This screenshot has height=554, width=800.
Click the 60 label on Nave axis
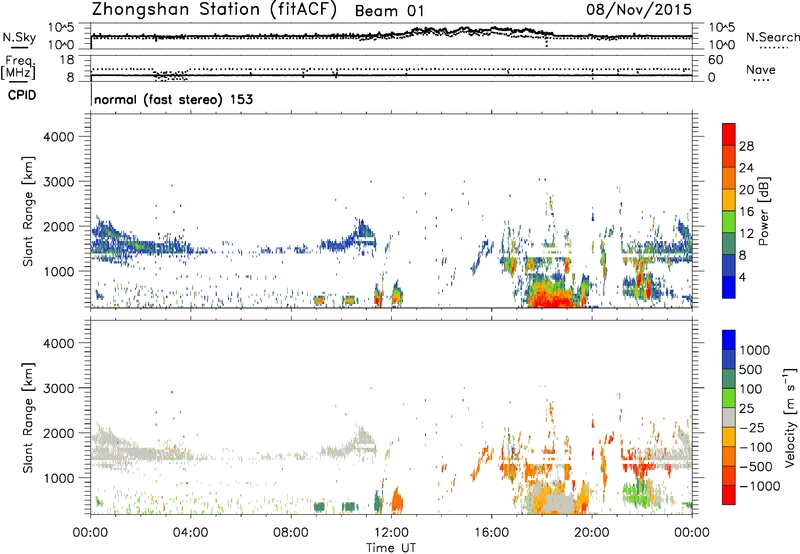pos(715,60)
